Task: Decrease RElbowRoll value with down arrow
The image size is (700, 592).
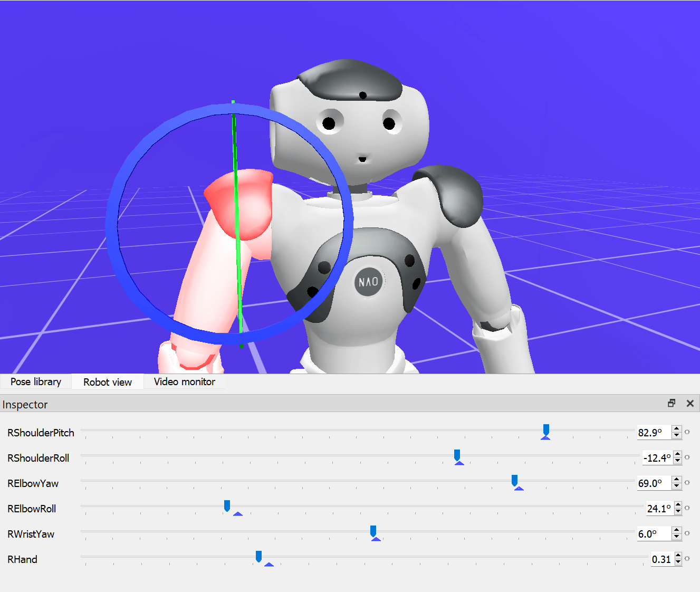Action: tap(678, 511)
